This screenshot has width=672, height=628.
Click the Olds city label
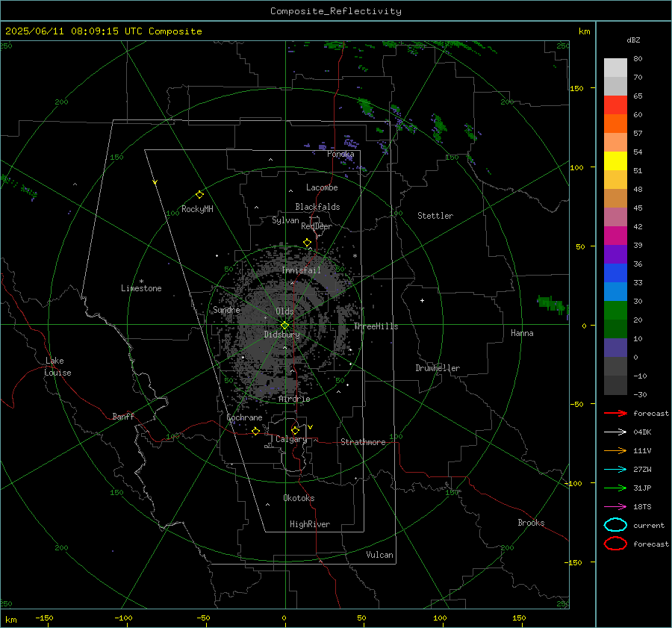coord(284,311)
